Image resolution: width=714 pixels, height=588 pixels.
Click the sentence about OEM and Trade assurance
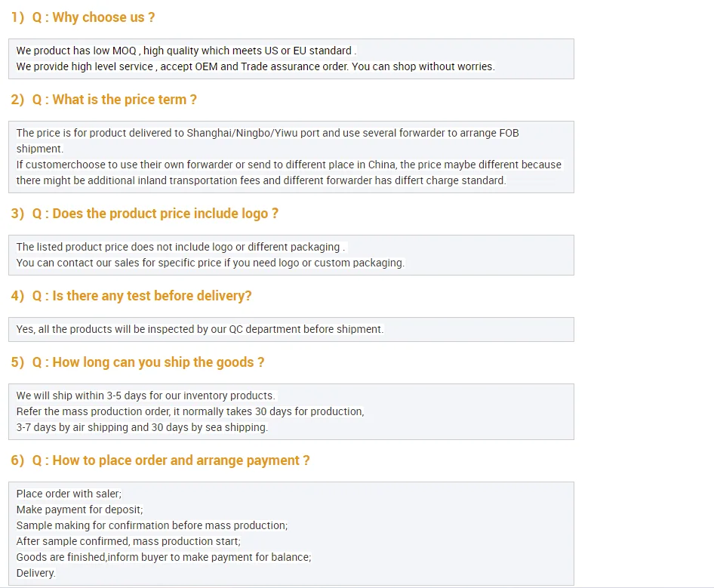[255, 66]
